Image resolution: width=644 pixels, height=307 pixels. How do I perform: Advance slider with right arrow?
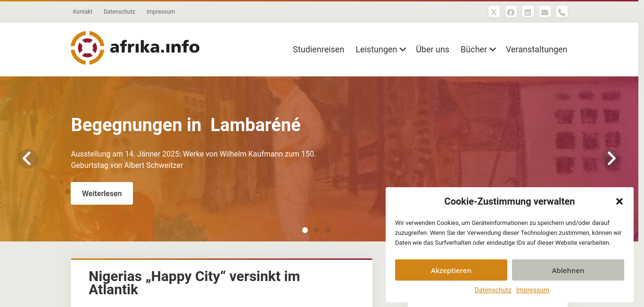pyautogui.click(x=611, y=158)
